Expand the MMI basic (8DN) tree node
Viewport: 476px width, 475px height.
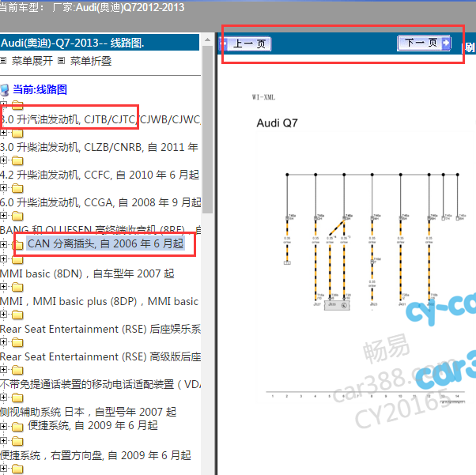(3, 258)
